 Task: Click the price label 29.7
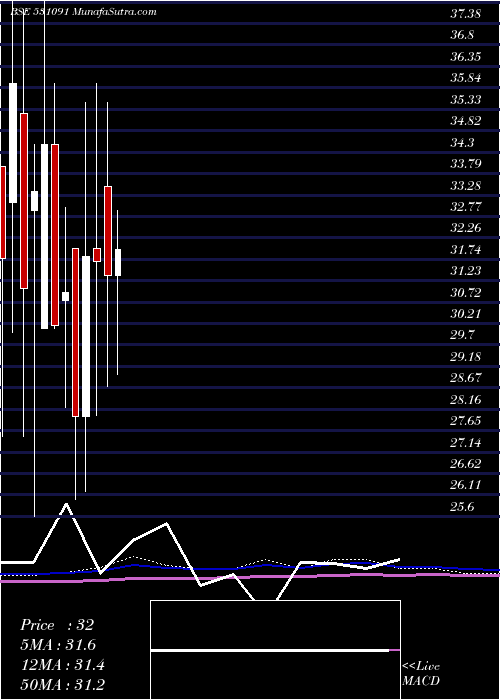[x=462, y=336]
